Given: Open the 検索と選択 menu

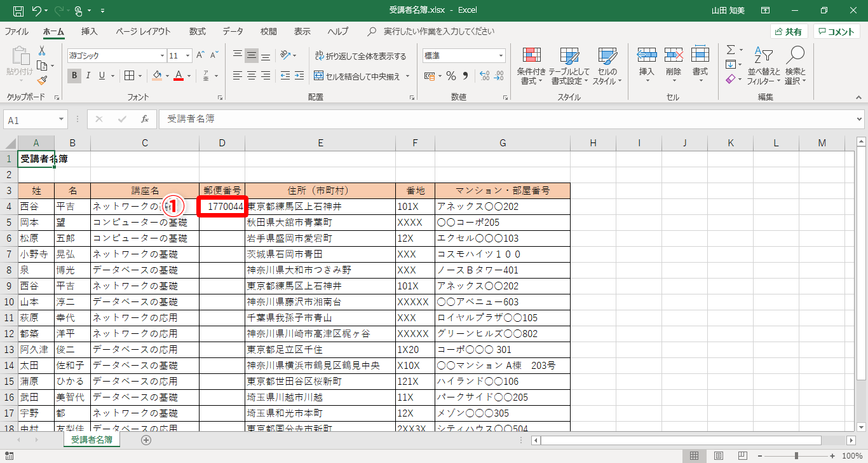Looking at the screenshot, I should click(795, 66).
